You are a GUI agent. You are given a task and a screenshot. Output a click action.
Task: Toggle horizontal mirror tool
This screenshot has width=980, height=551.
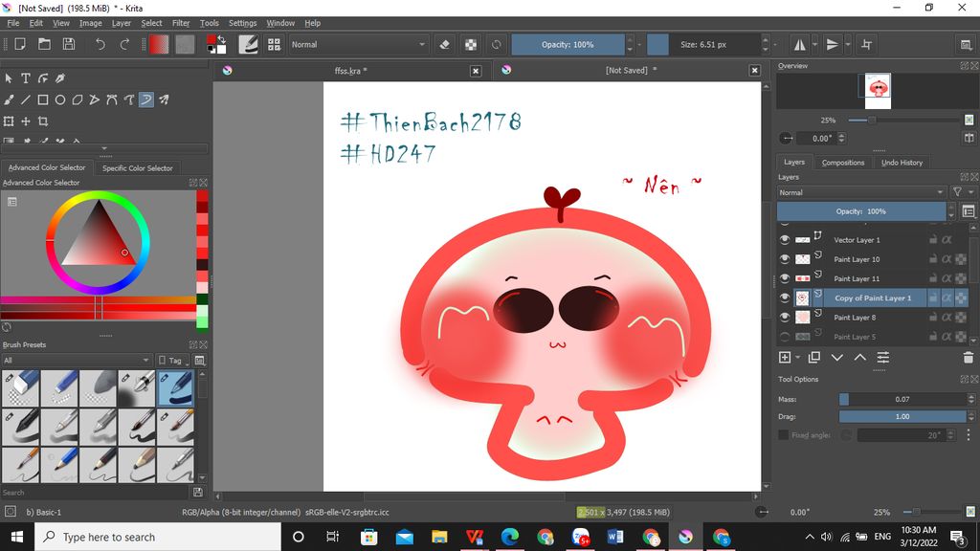pyautogui.click(x=799, y=44)
